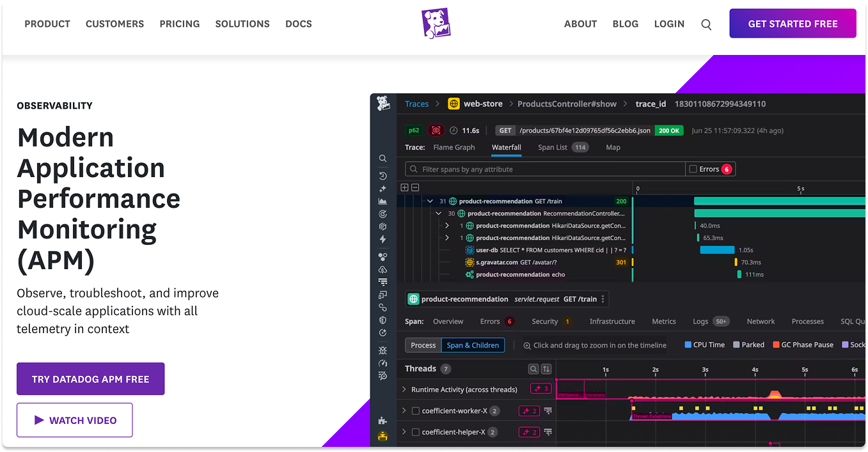868x452 pixels.
Task: Open the sparkles icon in sidebar
Action: tap(383, 189)
